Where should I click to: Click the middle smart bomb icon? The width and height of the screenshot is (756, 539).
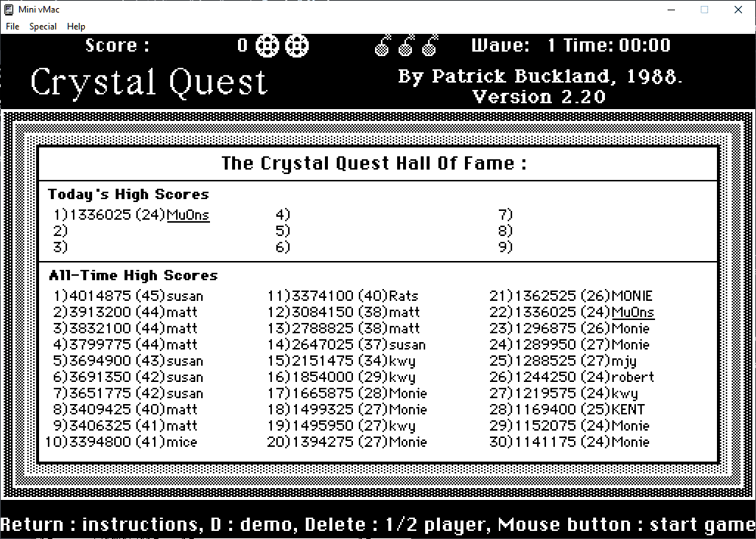407,46
